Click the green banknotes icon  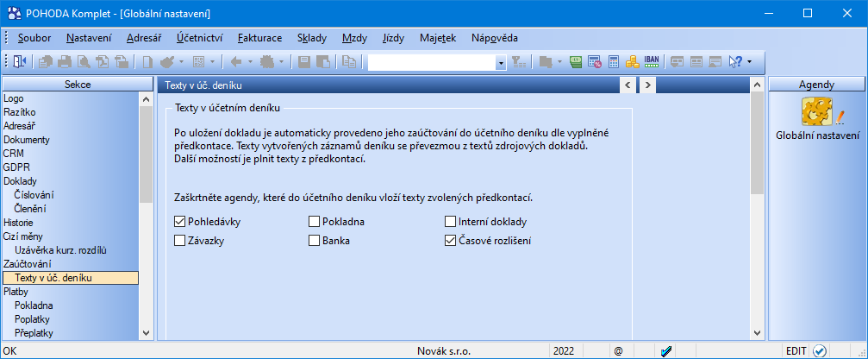coord(576,62)
